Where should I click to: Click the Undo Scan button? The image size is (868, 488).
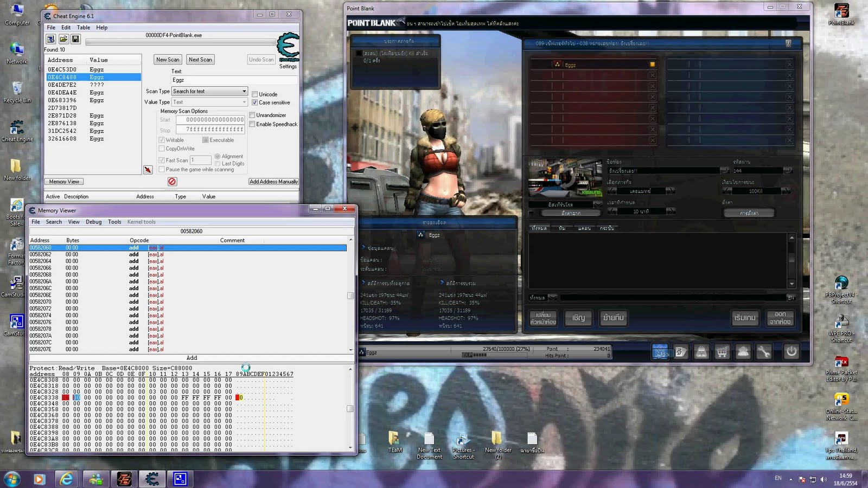(x=261, y=60)
